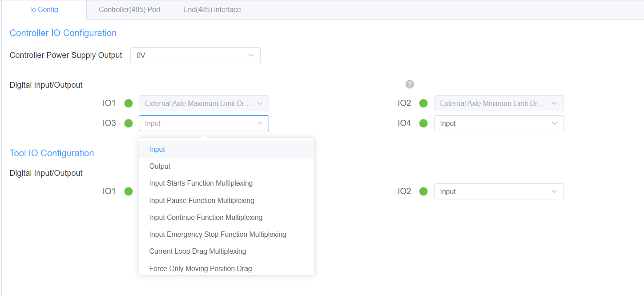Select Input Starts Function Multiplexing option
The height and width of the screenshot is (296, 644).
click(201, 183)
